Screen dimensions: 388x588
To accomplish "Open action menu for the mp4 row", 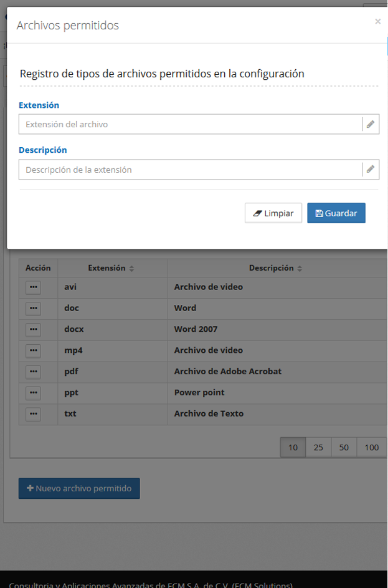I will 34,350.
